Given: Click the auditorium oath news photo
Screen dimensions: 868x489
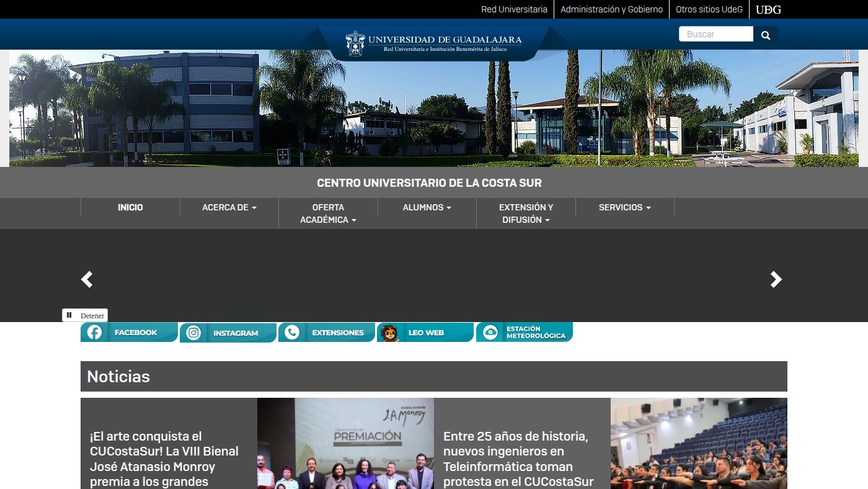Looking at the screenshot, I should pyautogui.click(x=699, y=443).
